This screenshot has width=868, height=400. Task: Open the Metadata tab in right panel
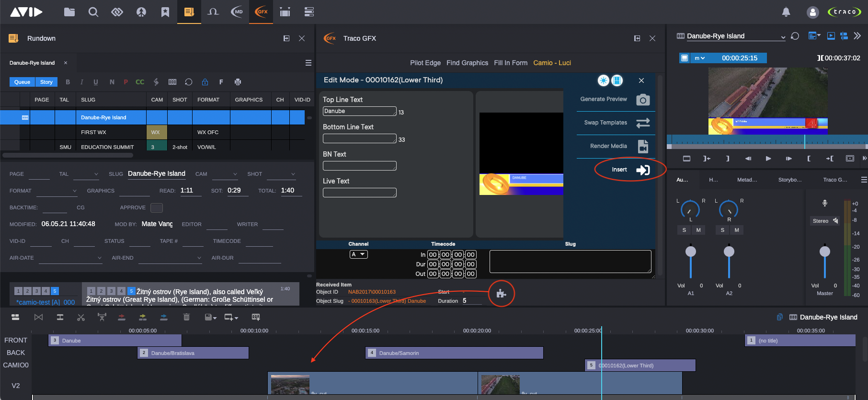747,180
